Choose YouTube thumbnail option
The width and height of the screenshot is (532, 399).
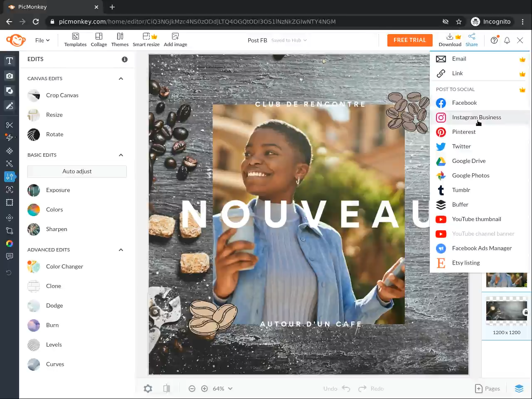(x=480, y=219)
